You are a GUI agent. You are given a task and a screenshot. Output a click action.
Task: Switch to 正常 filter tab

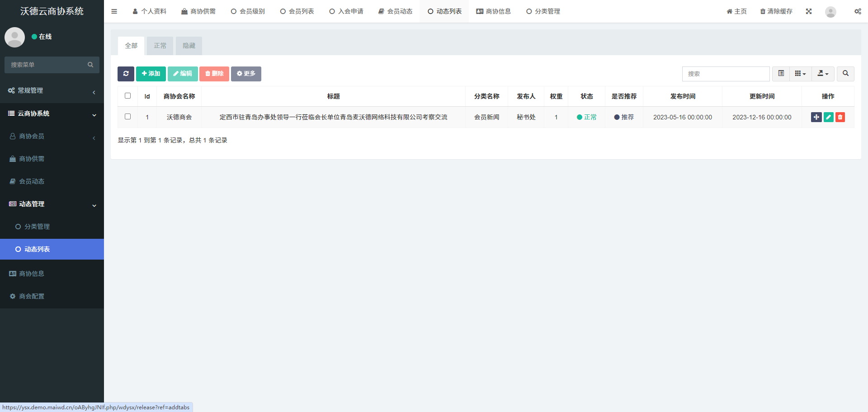tap(160, 46)
